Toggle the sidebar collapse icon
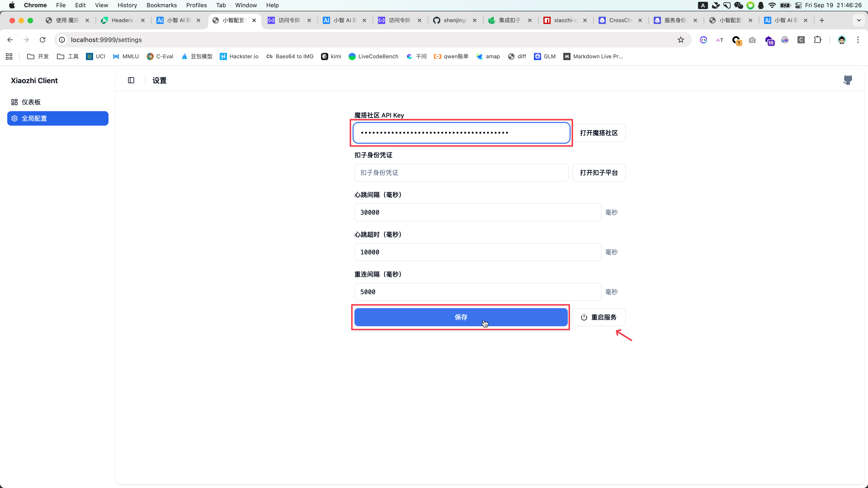868x488 pixels. click(x=131, y=80)
